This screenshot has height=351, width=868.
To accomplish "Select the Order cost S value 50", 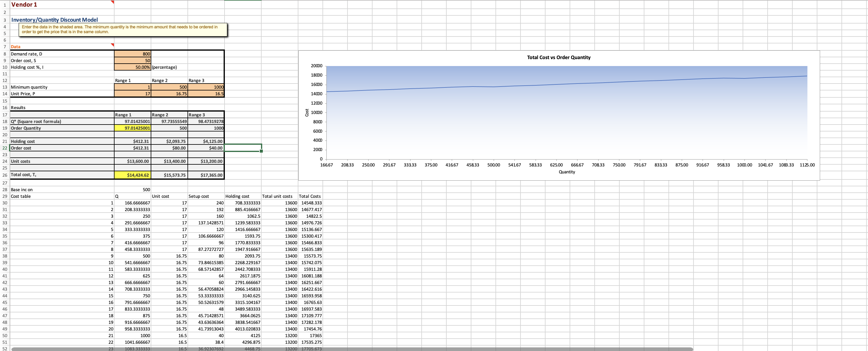I will click(132, 61).
